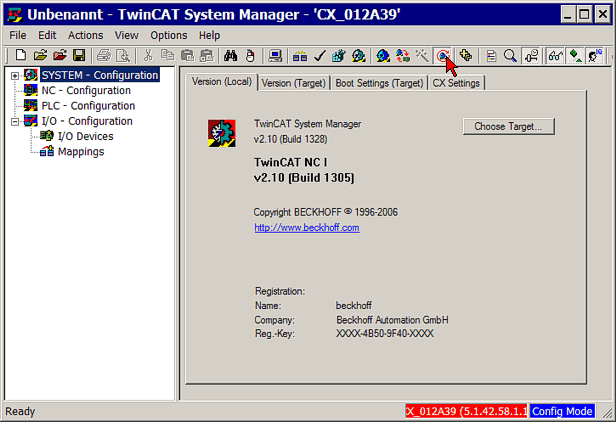The height and width of the screenshot is (422, 616).
Task: Click the Copy toolbar icon
Action: pyautogui.click(x=168, y=56)
